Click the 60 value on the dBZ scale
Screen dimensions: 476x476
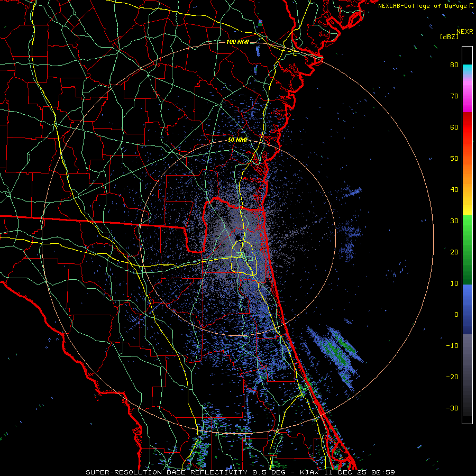coord(454,127)
